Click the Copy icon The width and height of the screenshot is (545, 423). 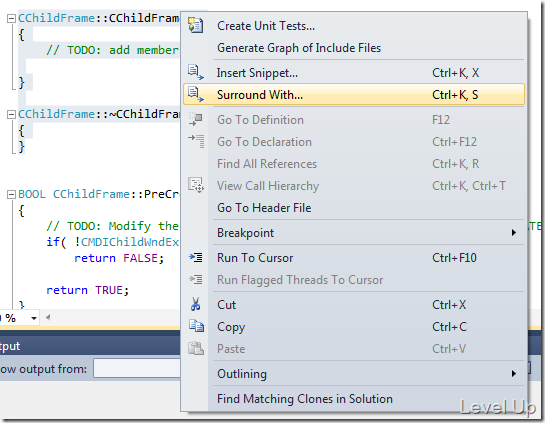click(x=196, y=326)
